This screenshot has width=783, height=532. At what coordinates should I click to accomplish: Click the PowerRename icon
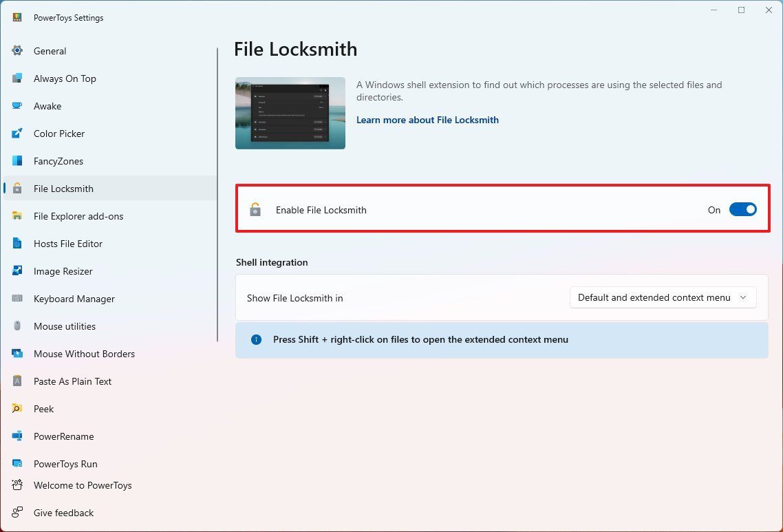pos(17,436)
